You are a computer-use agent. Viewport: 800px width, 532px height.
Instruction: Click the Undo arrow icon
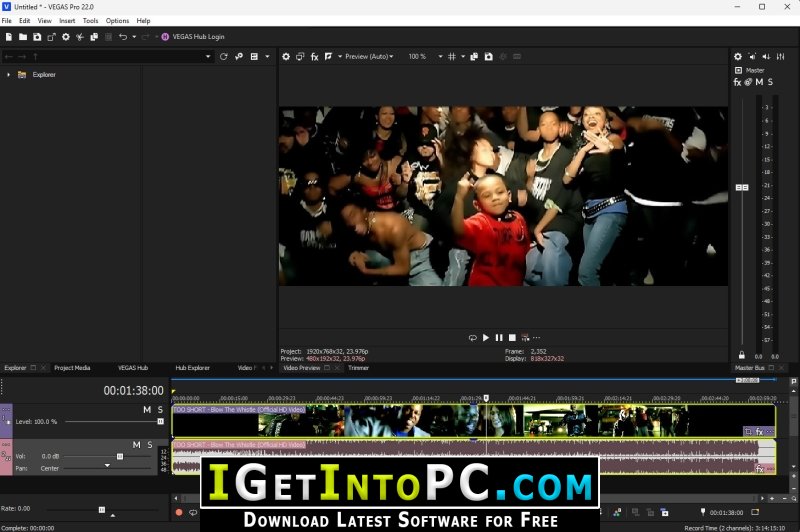point(123,37)
